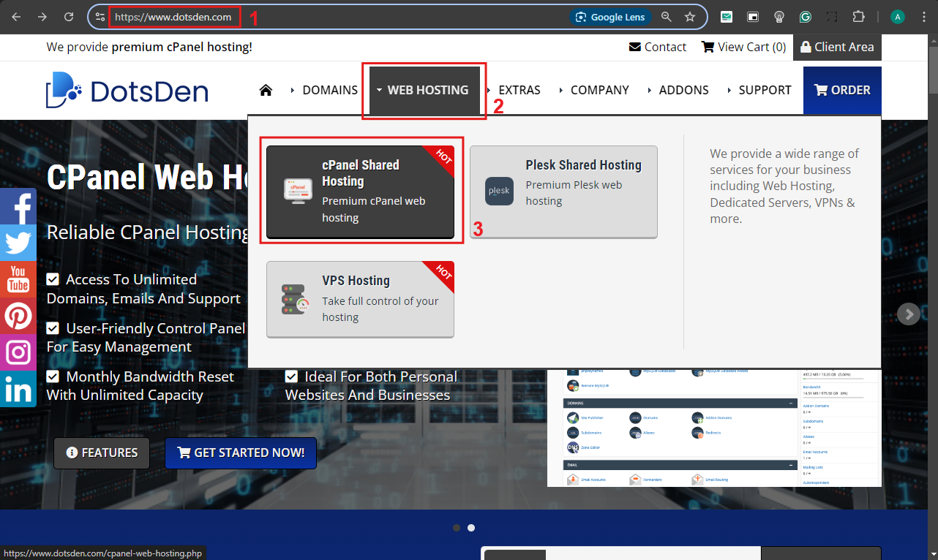Open the green mail extension icon

(727, 17)
